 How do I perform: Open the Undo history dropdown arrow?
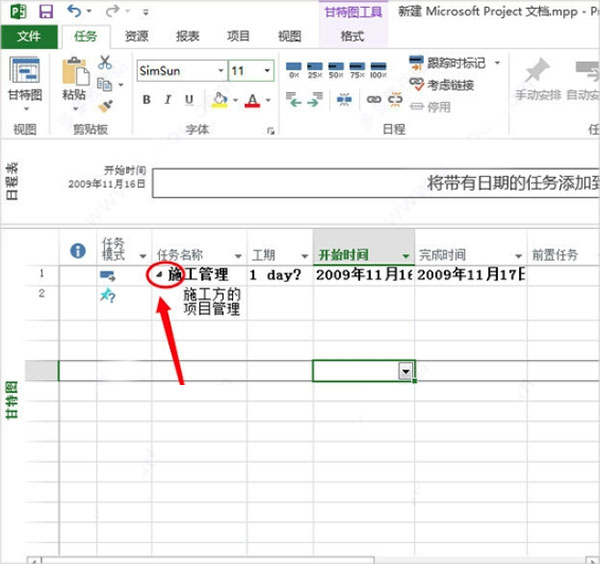pyautogui.click(x=89, y=11)
